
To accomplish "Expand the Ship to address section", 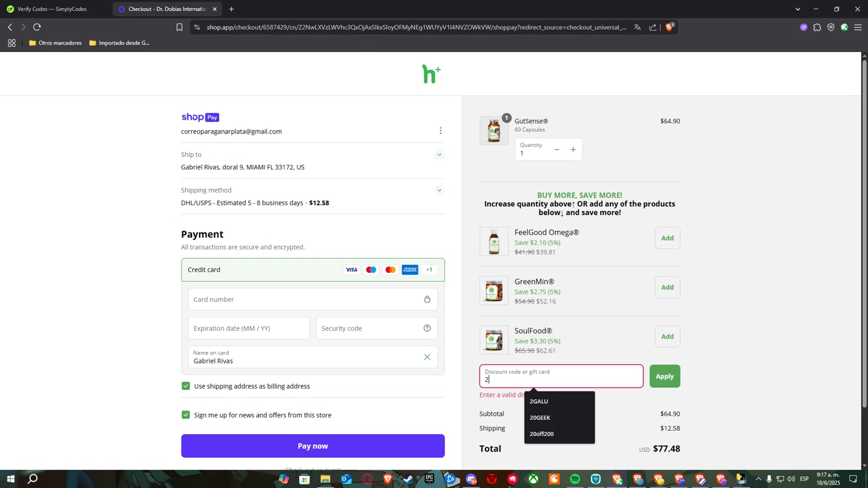I will (439, 155).
